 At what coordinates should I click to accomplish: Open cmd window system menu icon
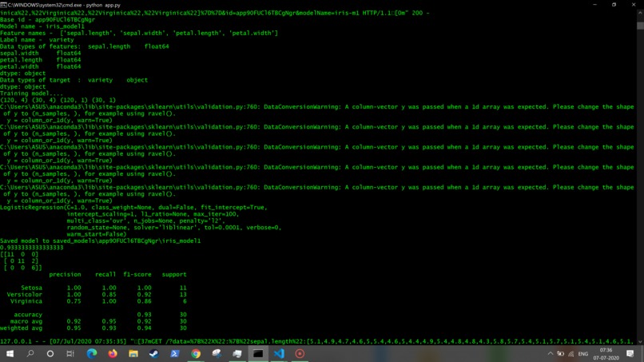3,5
